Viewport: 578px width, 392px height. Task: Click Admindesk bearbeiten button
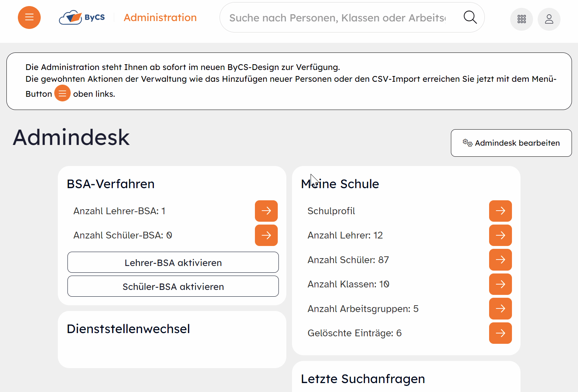coord(511,143)
